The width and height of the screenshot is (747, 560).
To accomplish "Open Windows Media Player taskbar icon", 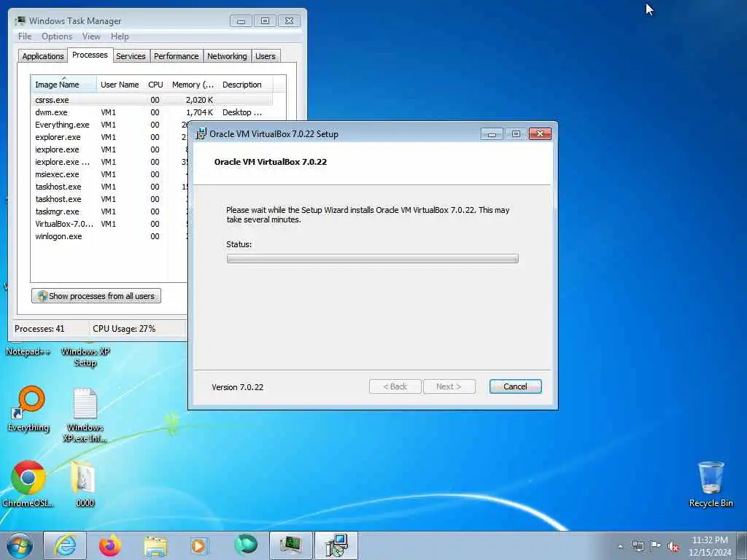I will tap(198, 545).
